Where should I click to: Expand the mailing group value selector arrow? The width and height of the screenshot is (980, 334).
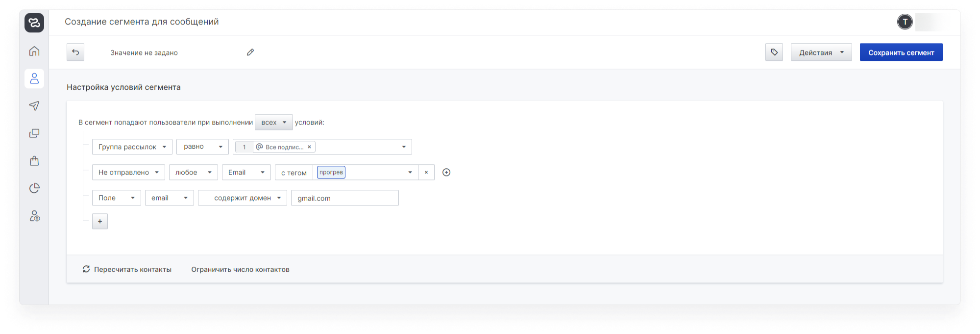click(x=404, y=147)
